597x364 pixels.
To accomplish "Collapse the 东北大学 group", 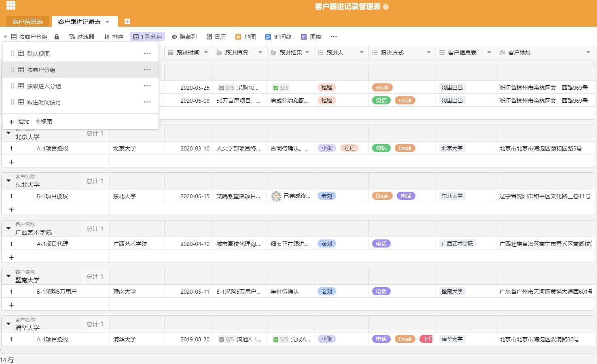I will 8,181.
